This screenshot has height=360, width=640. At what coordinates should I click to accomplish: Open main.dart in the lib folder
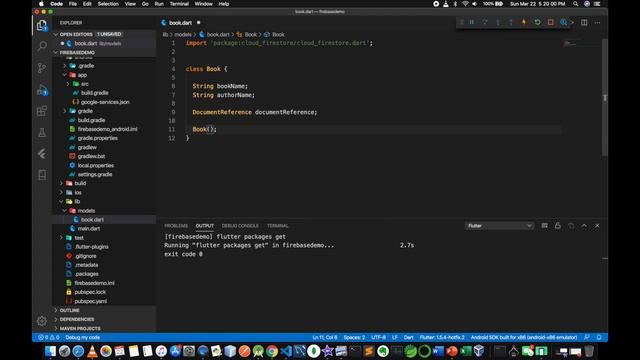[x=89, y=229]
